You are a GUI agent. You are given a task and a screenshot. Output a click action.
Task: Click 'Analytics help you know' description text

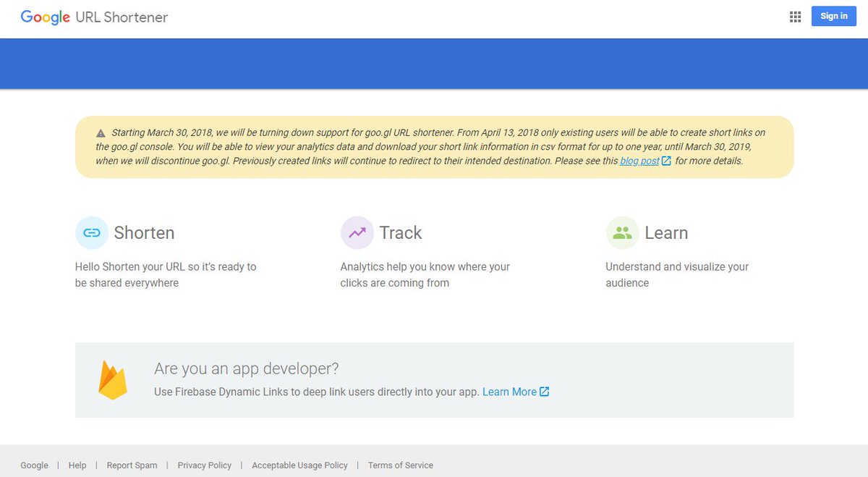(425, 275)
